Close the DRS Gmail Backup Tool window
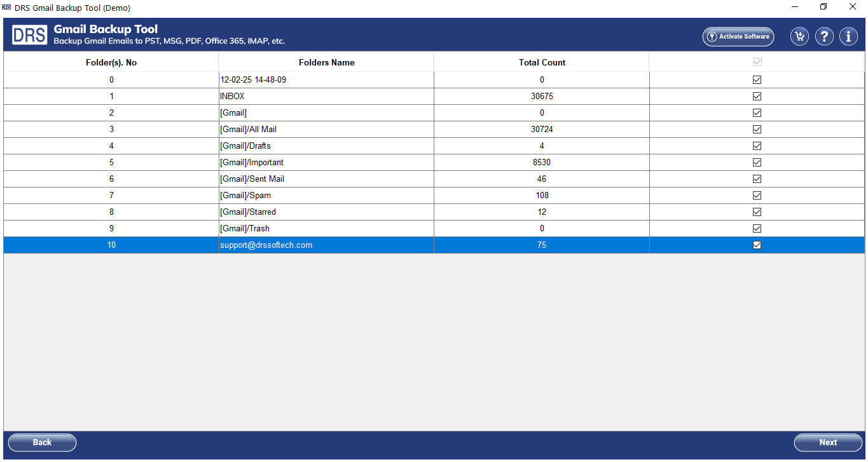 pos(853,7)
